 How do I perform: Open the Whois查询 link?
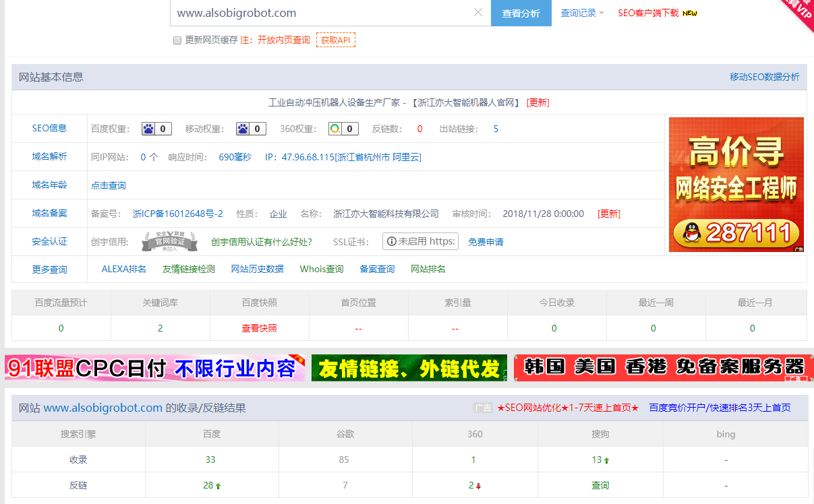coord(322,269)
